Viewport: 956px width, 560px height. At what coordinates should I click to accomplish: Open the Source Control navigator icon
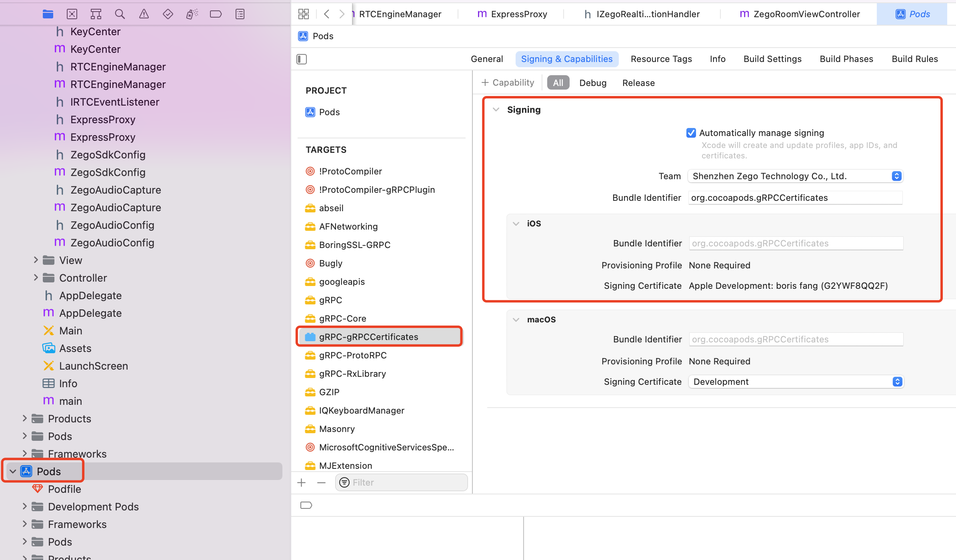point(72,14)
